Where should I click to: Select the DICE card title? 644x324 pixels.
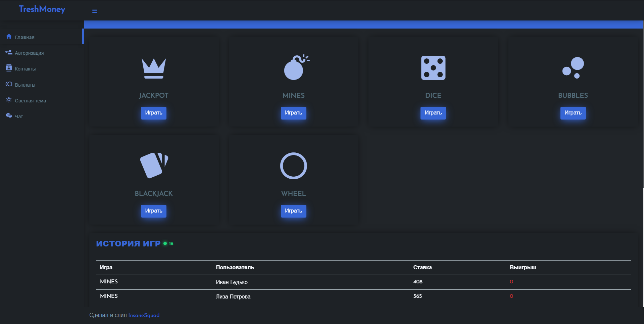(x=433, y=95)
